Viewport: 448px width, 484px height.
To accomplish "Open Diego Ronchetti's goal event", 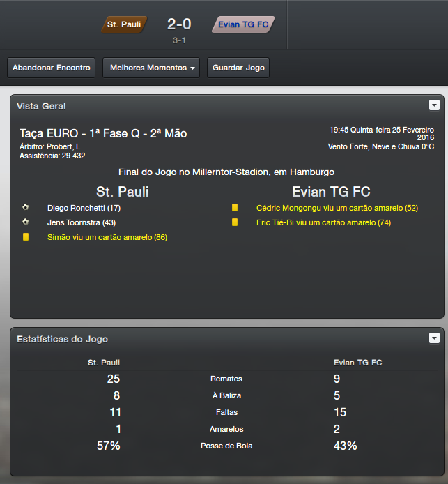I will click(x=84, y=208).
